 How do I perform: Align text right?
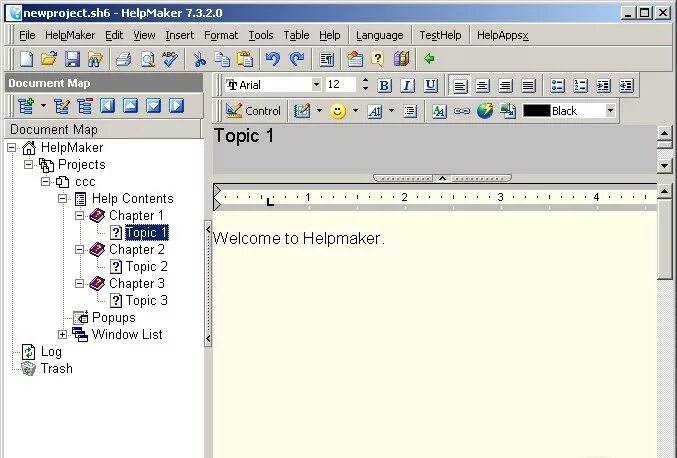(x=505, y=85)
